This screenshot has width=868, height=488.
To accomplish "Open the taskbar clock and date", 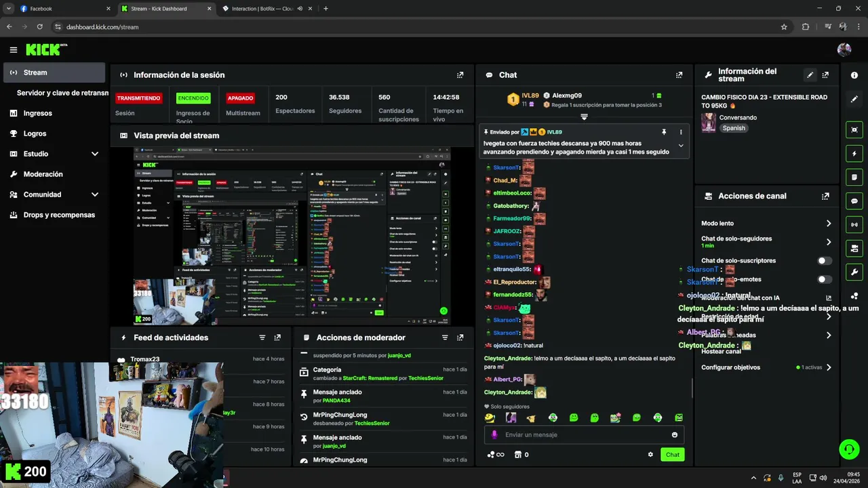I will (x=847, y=478).
